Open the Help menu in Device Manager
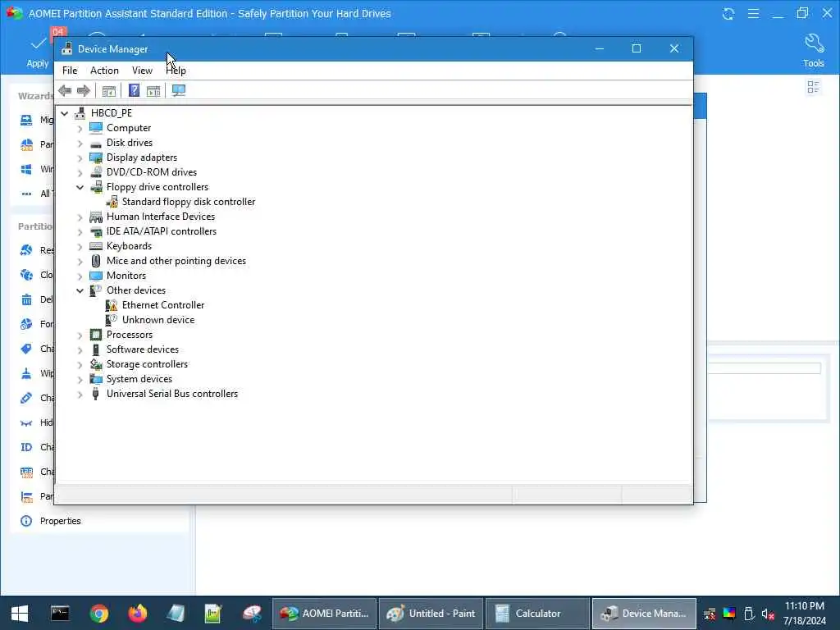840x630 pixels. click(x=176, y=71)
